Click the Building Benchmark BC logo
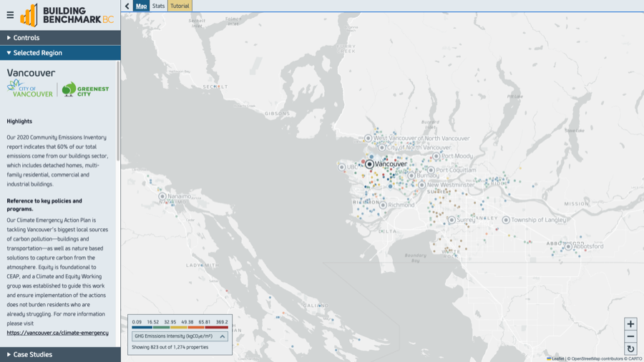 coord(67,15)
